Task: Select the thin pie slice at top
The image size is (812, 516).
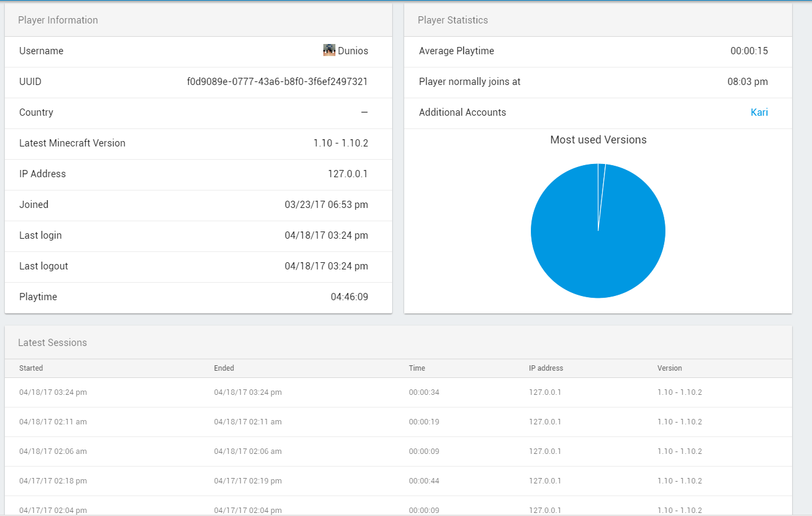Action: click(x=601, y=181)
